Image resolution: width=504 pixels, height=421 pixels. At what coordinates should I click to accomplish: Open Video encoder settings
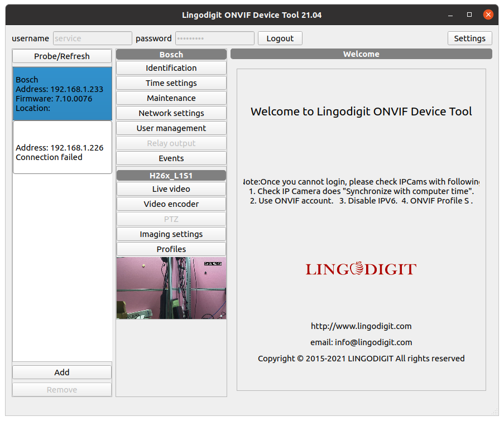(x=171, y=204)
